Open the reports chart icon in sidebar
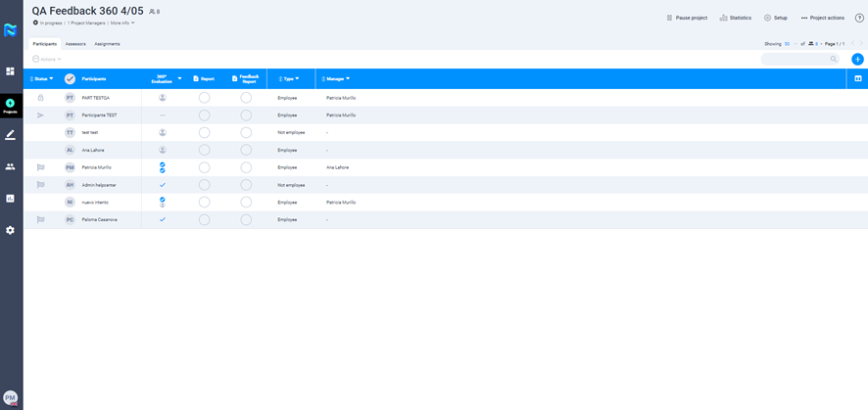Viewport: 868px width, 410px height. point(11,199)
